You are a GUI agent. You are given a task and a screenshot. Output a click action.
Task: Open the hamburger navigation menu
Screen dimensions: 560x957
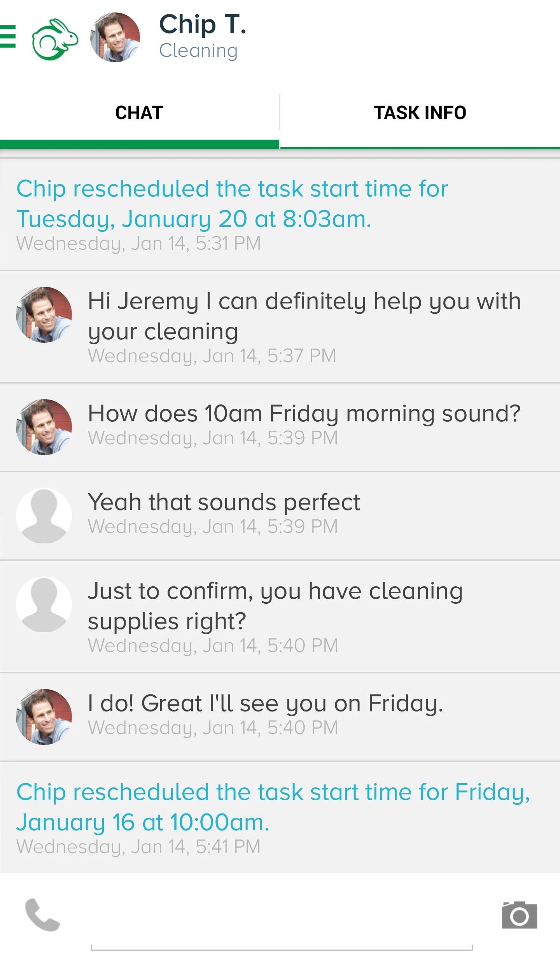coord(8,36)
